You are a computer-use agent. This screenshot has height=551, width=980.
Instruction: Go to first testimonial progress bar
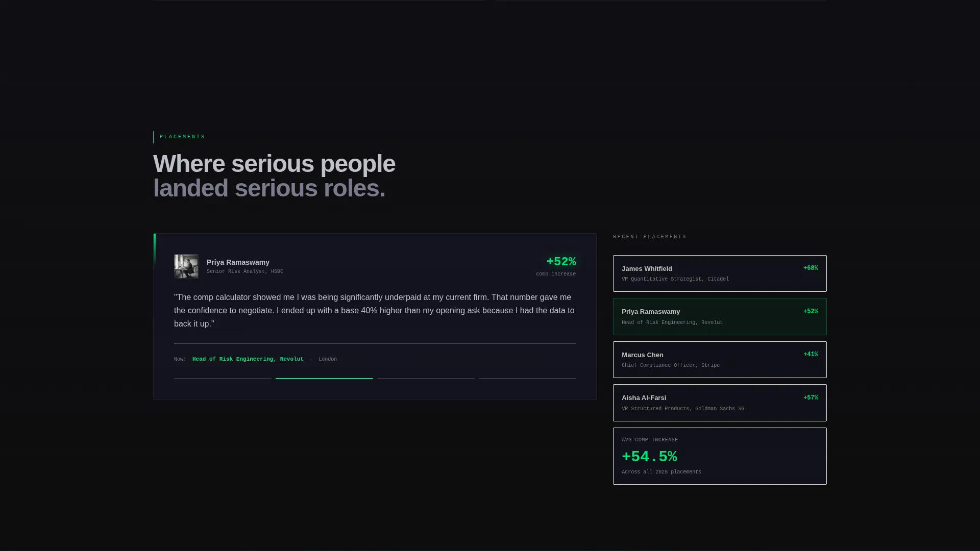(223, 379)
